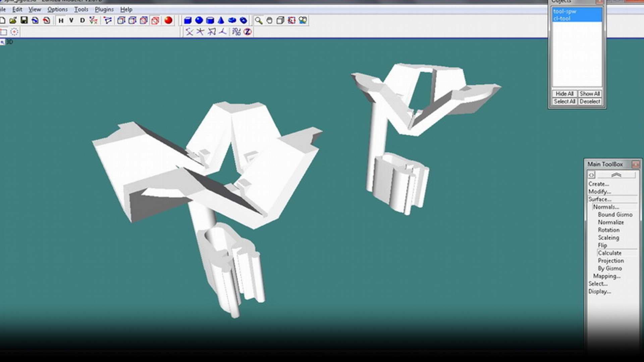Click the Save disk icon

(24, 20)
